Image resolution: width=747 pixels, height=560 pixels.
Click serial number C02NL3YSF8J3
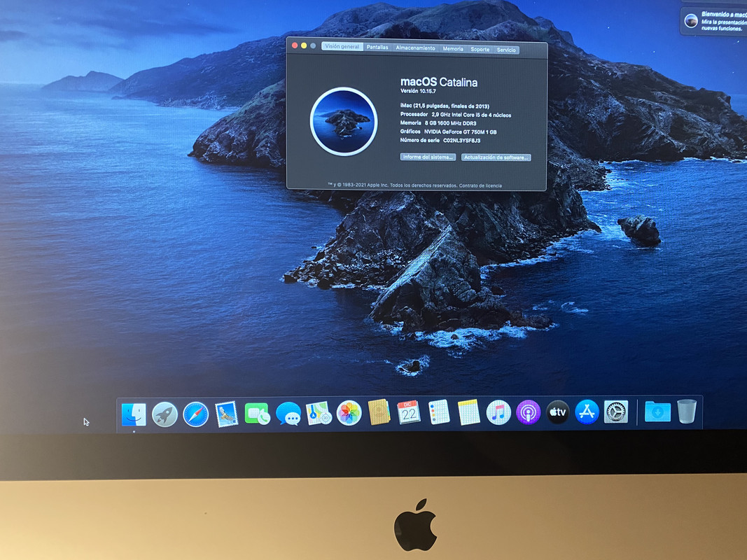click(x=461, y=141)
